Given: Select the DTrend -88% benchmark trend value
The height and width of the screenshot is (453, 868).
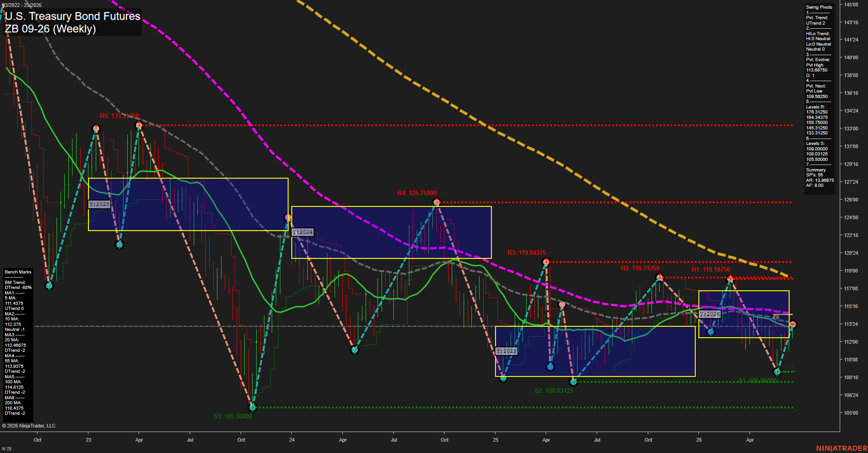Looking at the screenshot, I should coord(18,288).
